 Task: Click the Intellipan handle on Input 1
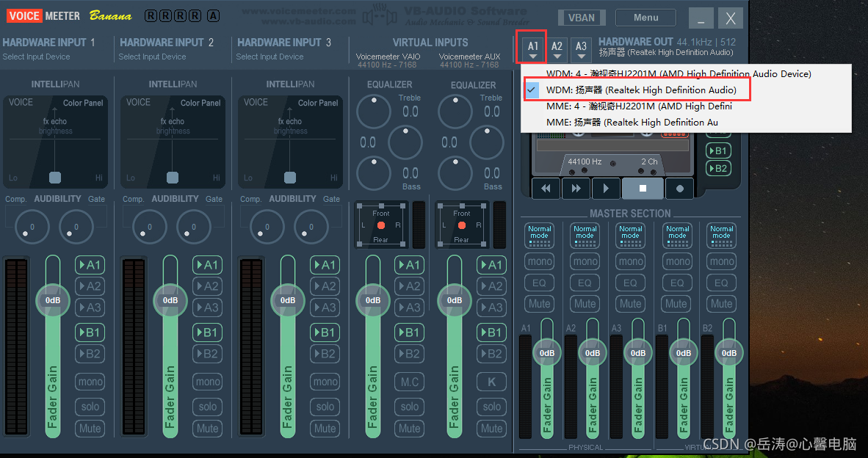[x=55, y=177]
